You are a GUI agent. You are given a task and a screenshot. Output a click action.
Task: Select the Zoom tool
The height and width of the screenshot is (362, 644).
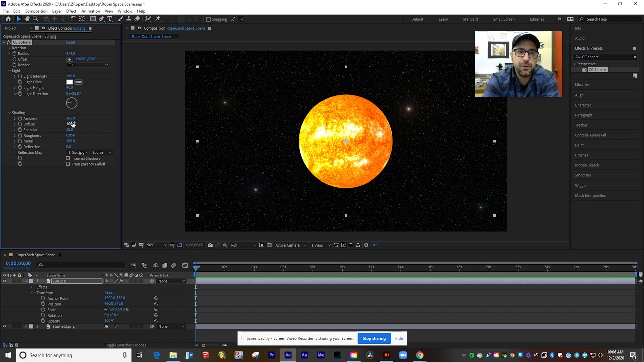[36, 19]
